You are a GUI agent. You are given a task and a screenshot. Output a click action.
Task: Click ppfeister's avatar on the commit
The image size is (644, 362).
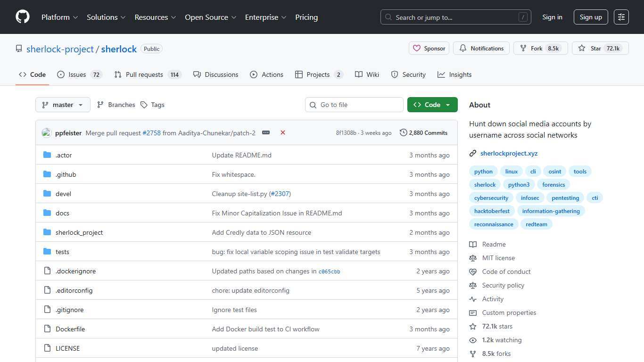pyautogui.click(x=46, y=132)
